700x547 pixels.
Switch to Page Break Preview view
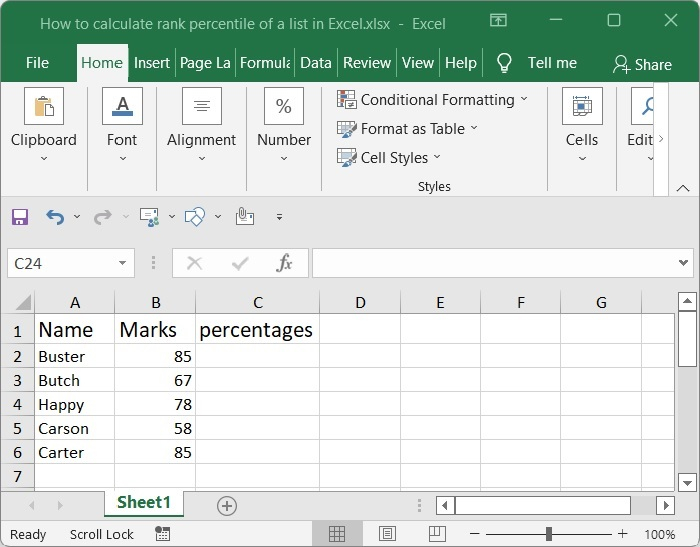(x=436, y=534)
